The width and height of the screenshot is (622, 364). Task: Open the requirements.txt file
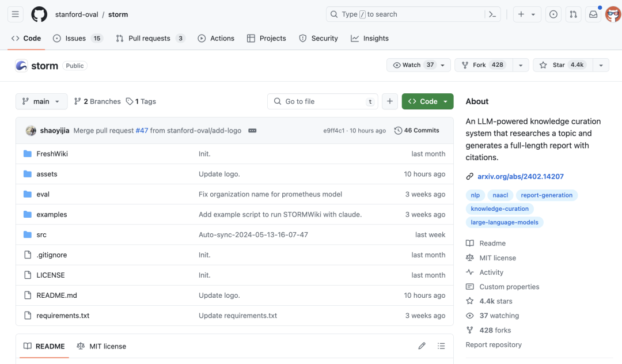[63, 316]
